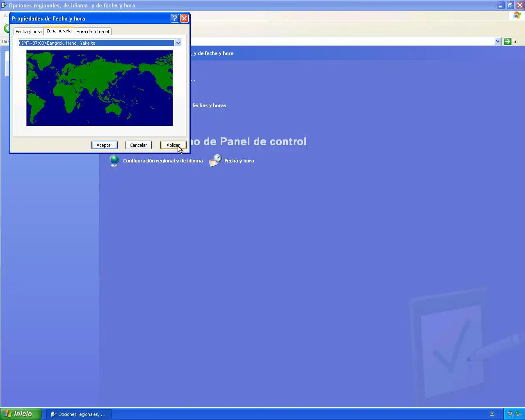The width and height of the screenshot is (525, 420).
Task: Switch to the Fecha y hora tab
Action: [28, 32]
